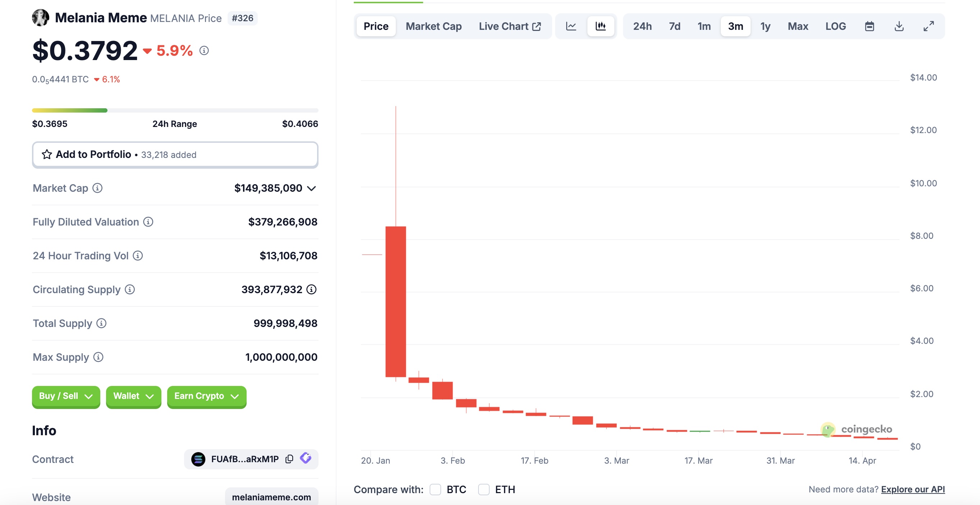This screenshot has height=505, width=980.
Task: Open the calendar date range picker
Action: 869,26
